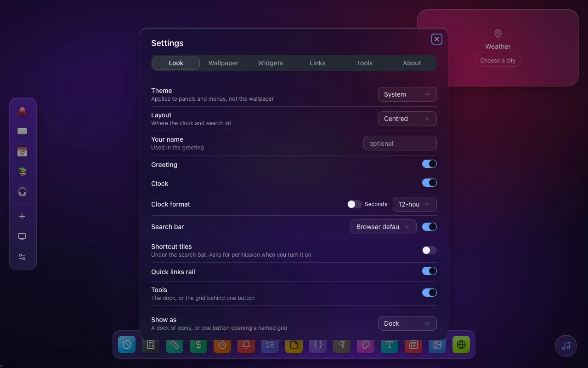The image size is (588, 368).
Task: Click the sliders settings icon in rail
Action: pyautogui.click(x=22, y=257)
